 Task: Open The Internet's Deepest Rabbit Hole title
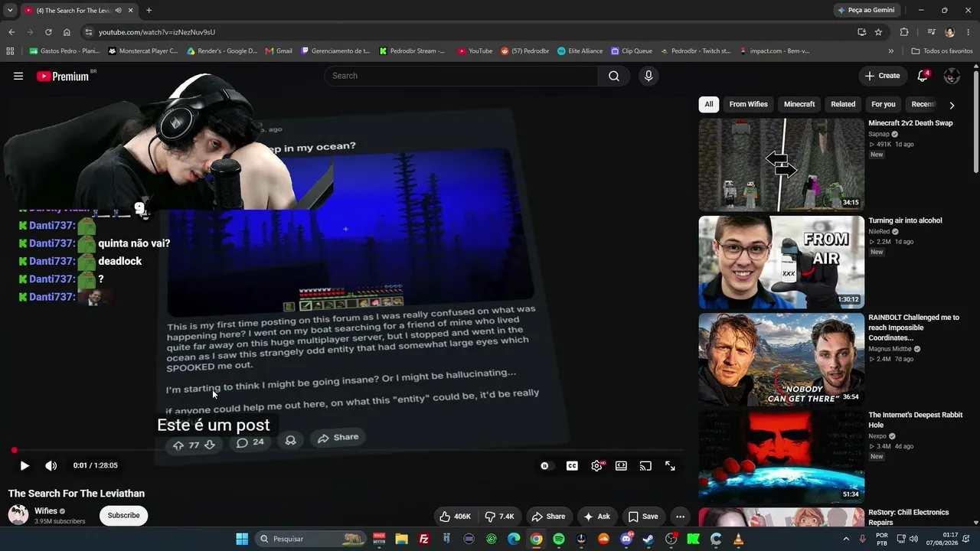[915, 420]
